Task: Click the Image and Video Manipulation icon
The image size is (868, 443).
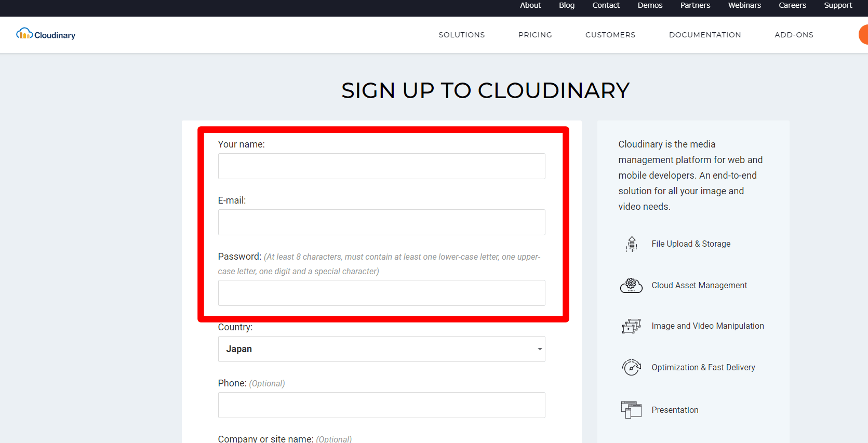Action: pyautogui.click(x=631, y=326)
